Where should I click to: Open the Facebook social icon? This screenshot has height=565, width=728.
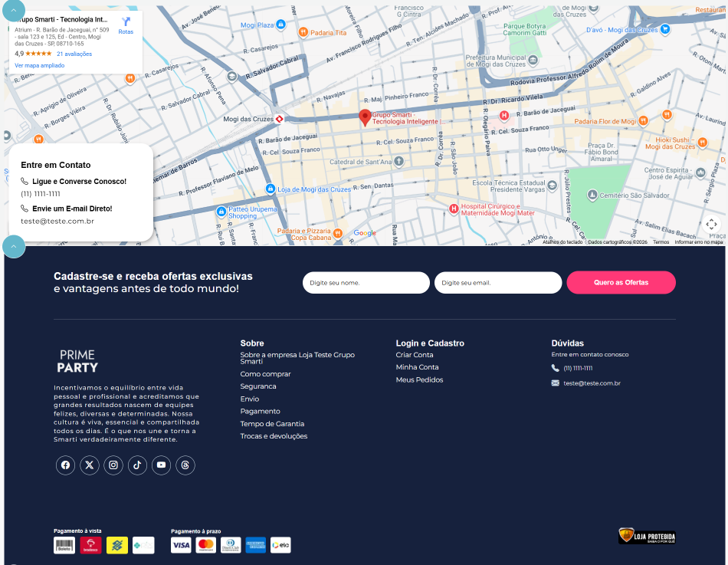(65, 465)
